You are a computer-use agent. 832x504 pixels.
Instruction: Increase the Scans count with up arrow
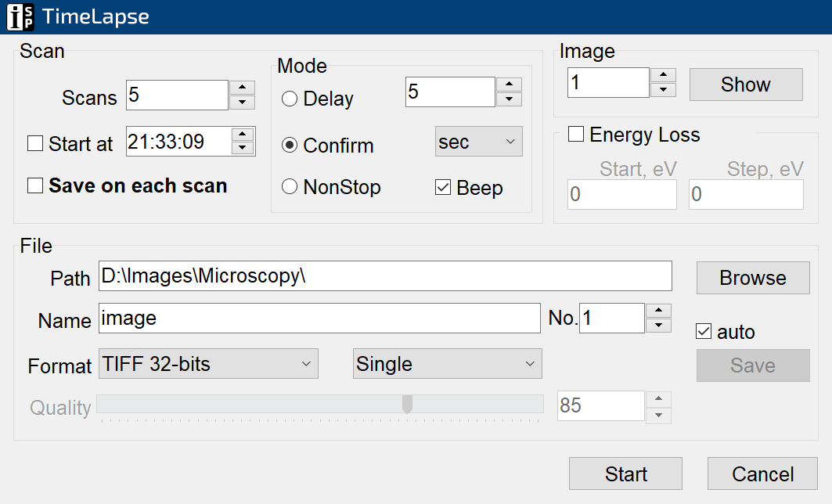tap(242, 88)
